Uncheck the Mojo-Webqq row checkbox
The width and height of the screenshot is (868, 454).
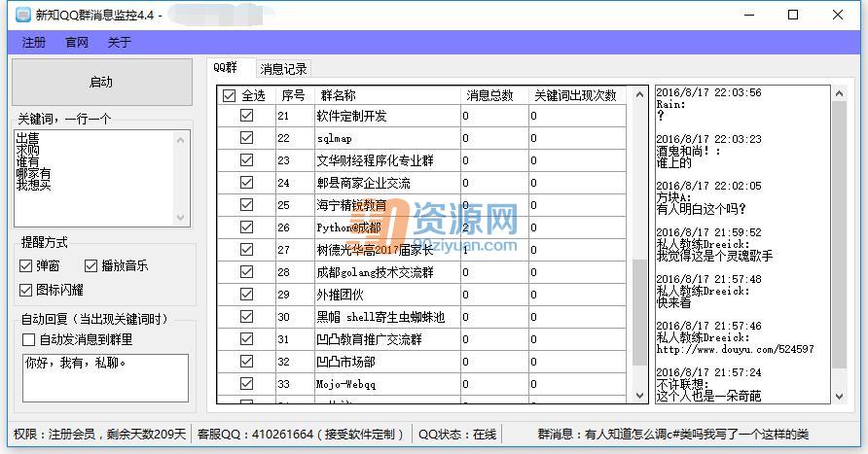[247, 384]
